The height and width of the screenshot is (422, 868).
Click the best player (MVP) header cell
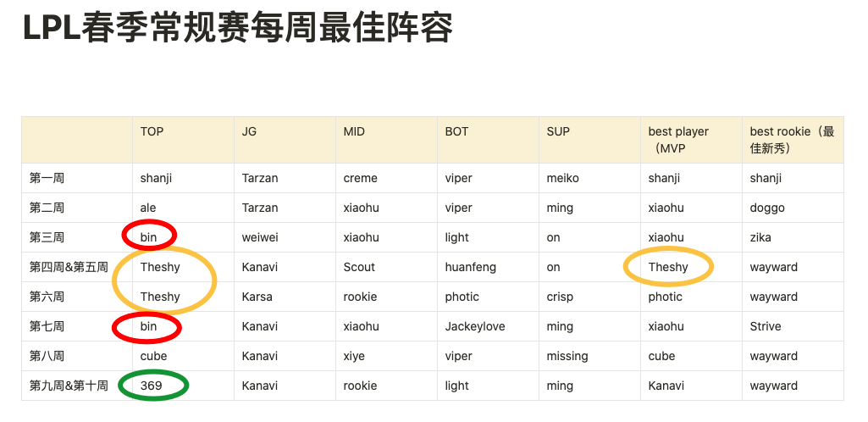[679, 140]
